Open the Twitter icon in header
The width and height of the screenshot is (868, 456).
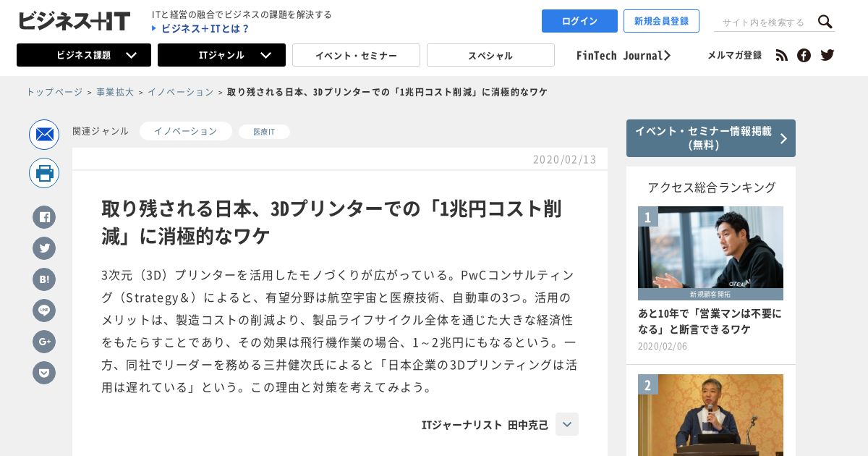click(827, 55)
